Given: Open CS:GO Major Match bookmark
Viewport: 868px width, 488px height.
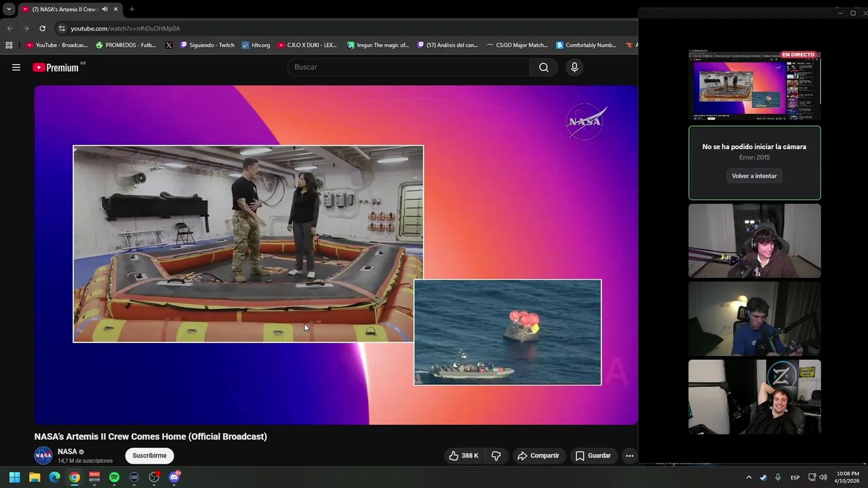Looking at the screenshot, I should (517, 45).
